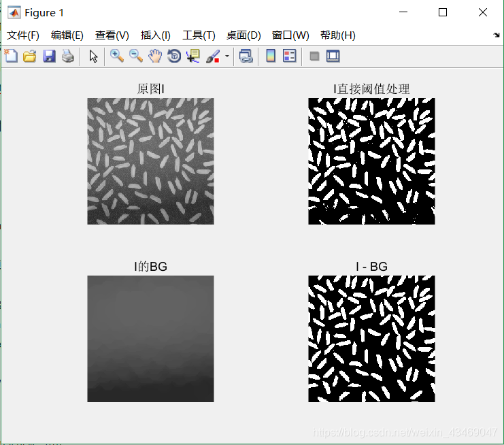This screenshot has height=445, width=504.
Task: Click the New Figure icon
Action: pyautogui.click(x=11, y=56)
